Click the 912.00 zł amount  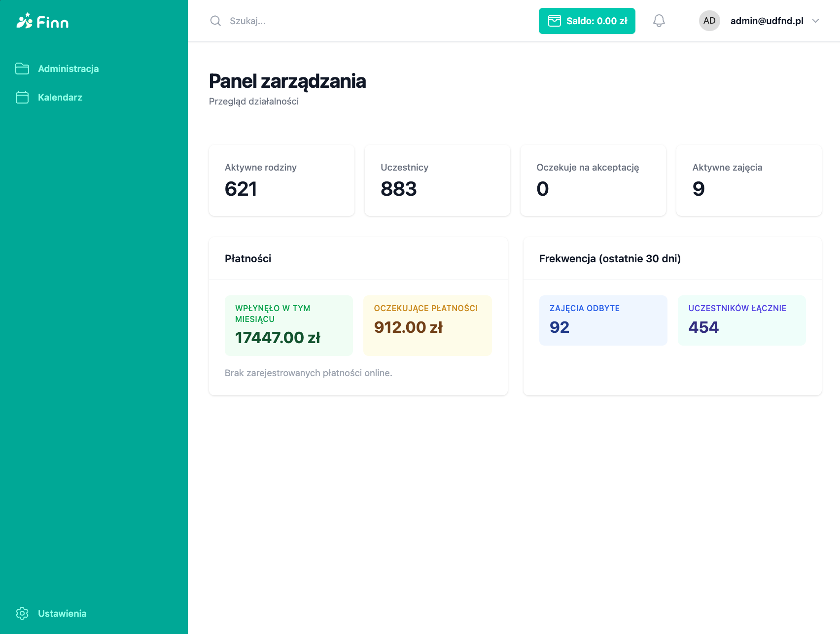408,327
